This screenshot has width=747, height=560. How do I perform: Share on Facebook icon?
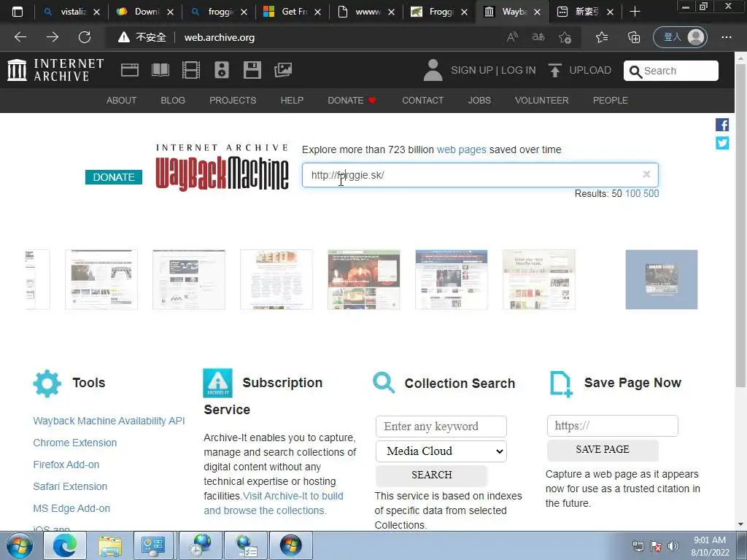tap(722, 125)
